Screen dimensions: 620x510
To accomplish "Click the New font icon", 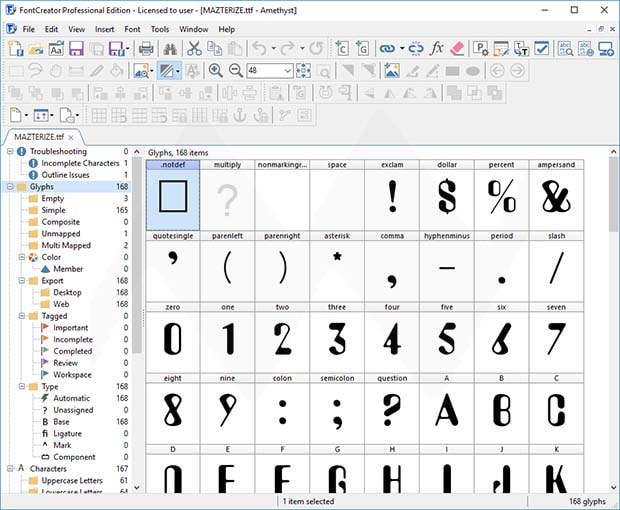I will click(16, 48).
